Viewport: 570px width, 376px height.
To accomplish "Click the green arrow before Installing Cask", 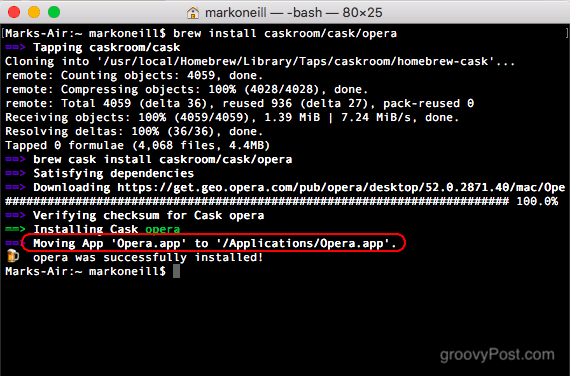I will pyautogui.click(x=15, y=229).
